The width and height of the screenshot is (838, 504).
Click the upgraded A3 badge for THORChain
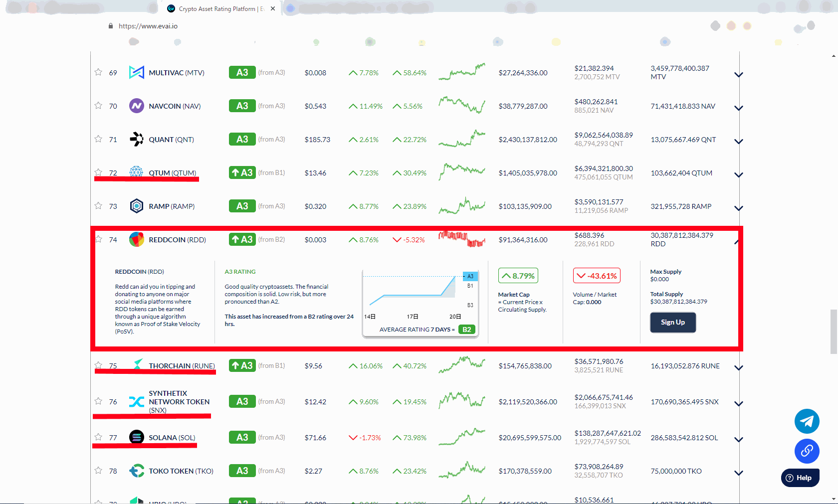click(242, 366)
